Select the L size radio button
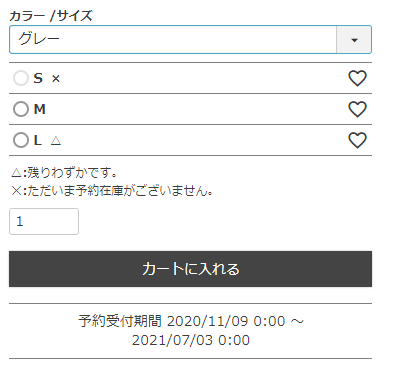This screenshot has height=375, width=397. pos(21,140)
